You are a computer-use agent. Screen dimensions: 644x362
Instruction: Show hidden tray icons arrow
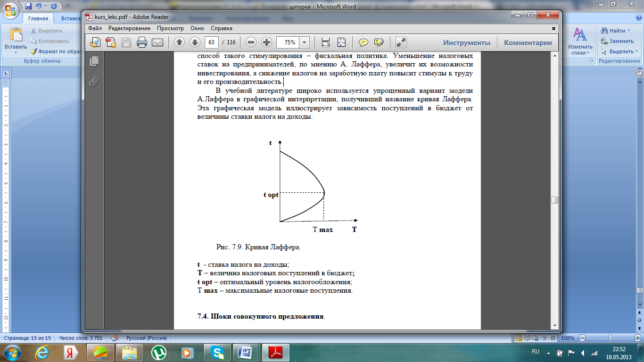click(x=549, y=352)
